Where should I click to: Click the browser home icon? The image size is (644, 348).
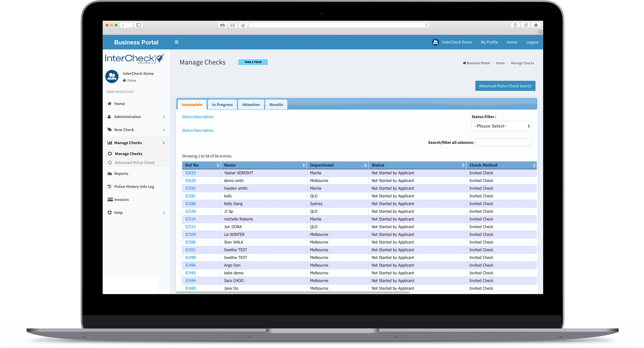coord(243,25)
